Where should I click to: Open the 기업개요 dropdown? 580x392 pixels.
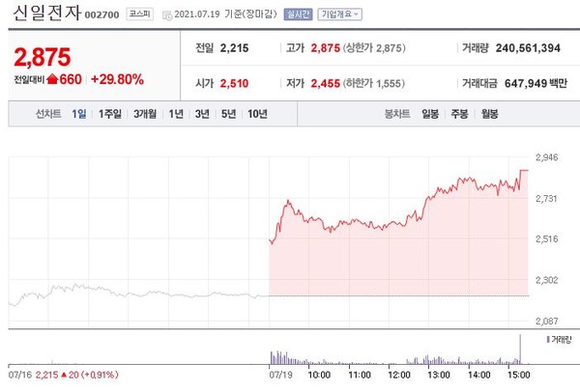tap(339, 14)
